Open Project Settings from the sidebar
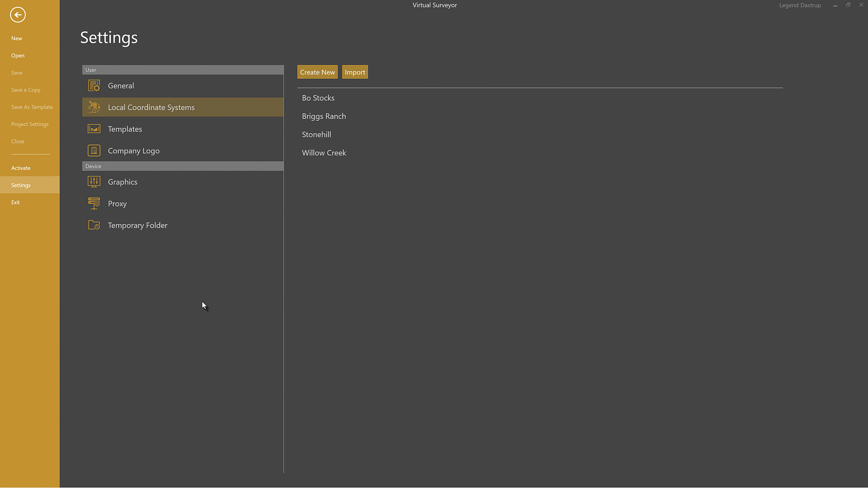 click(30, 124)
